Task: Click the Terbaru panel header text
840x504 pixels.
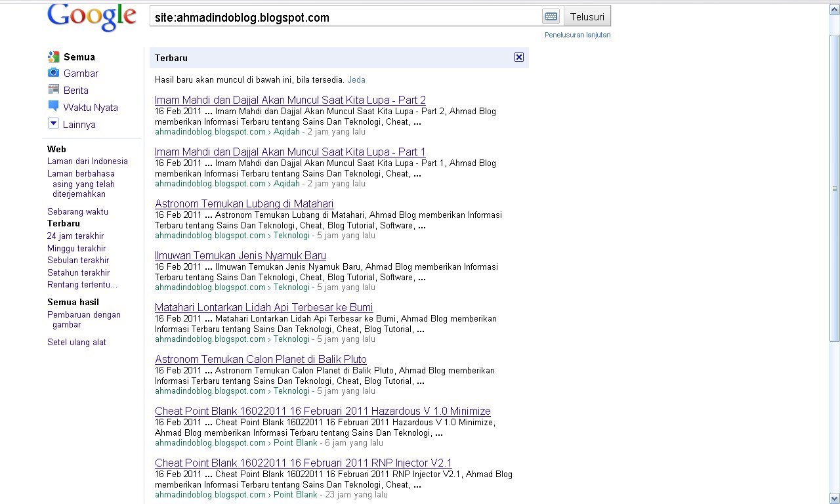Action: tap(171, 58)
